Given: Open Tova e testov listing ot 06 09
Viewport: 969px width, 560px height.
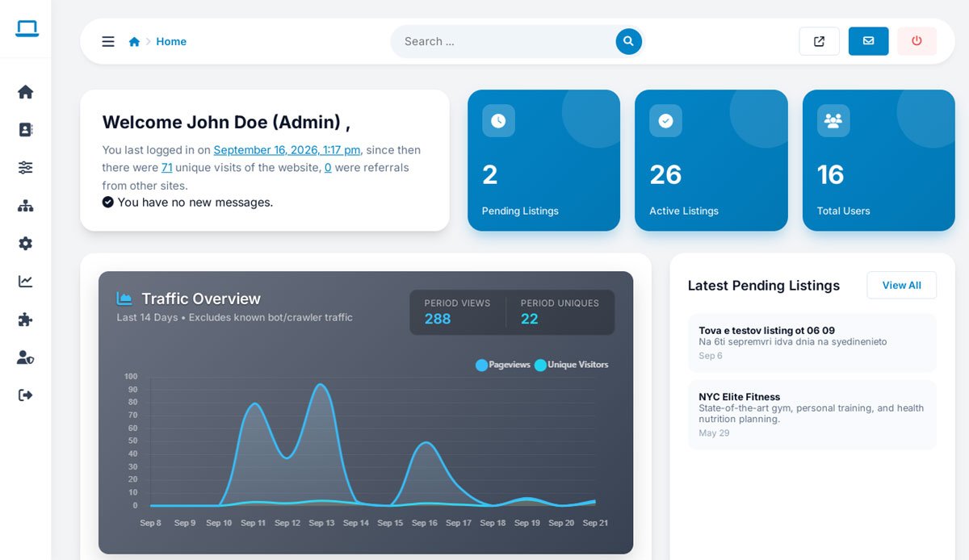Looking at the screenshot, I should point(812,343).
